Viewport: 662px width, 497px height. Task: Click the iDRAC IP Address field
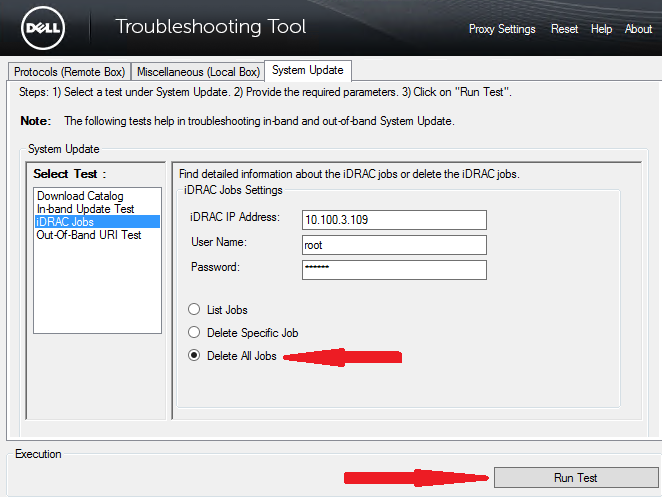(394, 220)
